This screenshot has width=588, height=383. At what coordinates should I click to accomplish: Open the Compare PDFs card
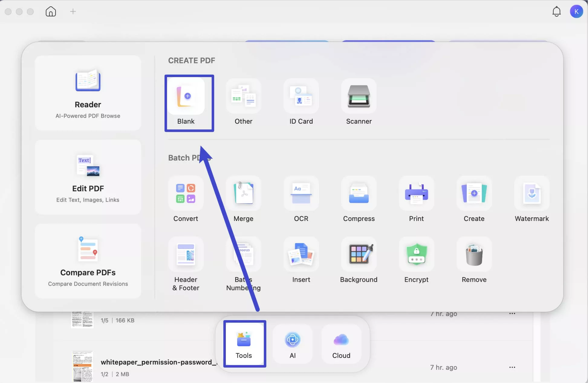(x=88, y=261)
